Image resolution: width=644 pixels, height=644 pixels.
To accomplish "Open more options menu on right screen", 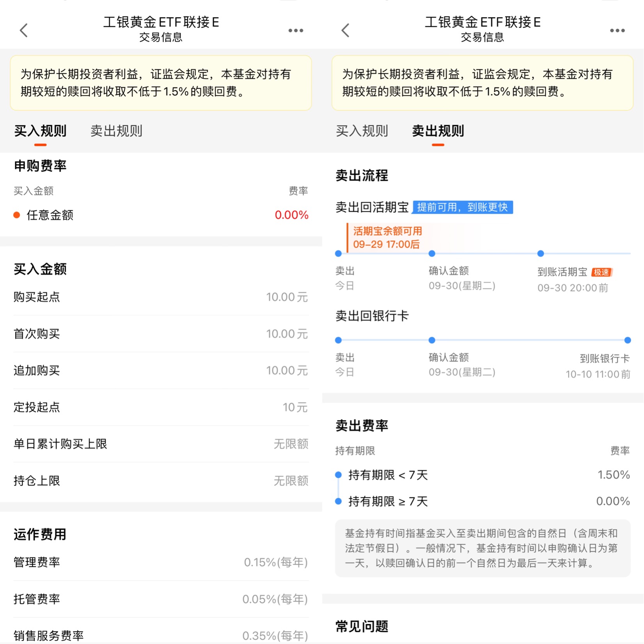I will click(617, 30).
